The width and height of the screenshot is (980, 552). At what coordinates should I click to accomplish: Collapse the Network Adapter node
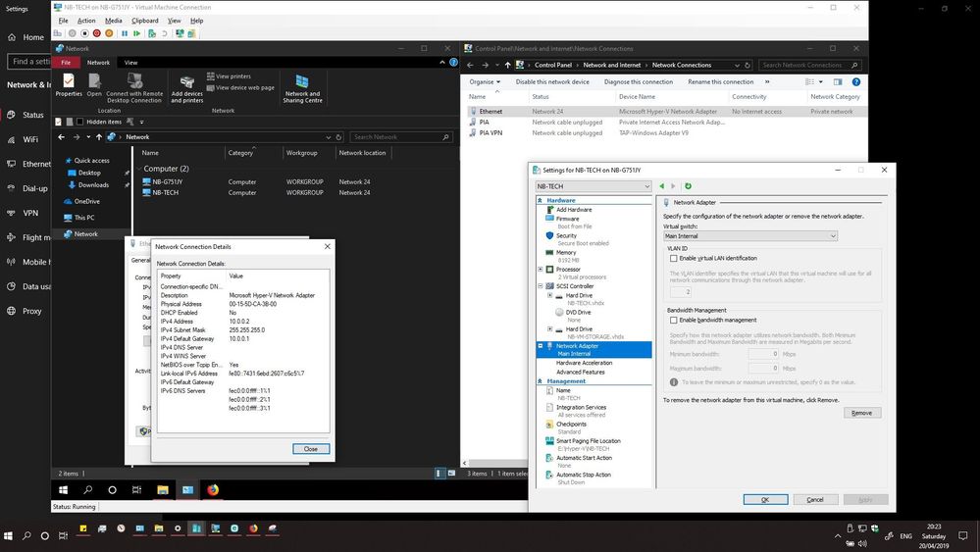coord(541,345)
